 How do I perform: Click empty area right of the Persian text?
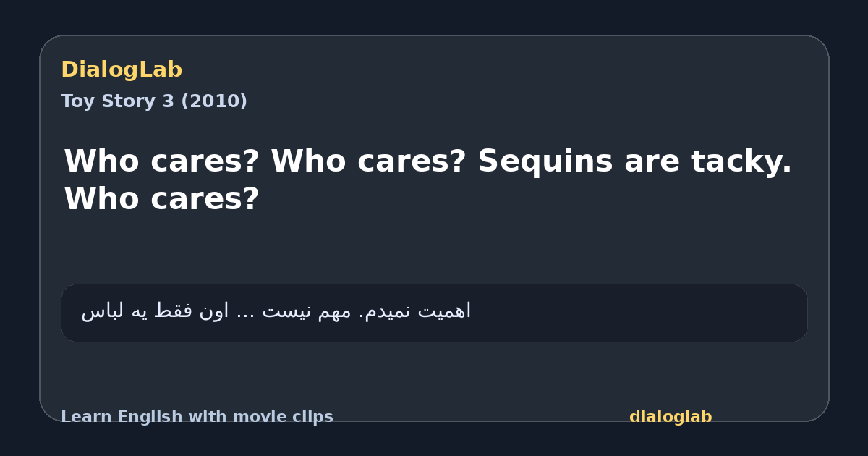(x=637, y=313)
